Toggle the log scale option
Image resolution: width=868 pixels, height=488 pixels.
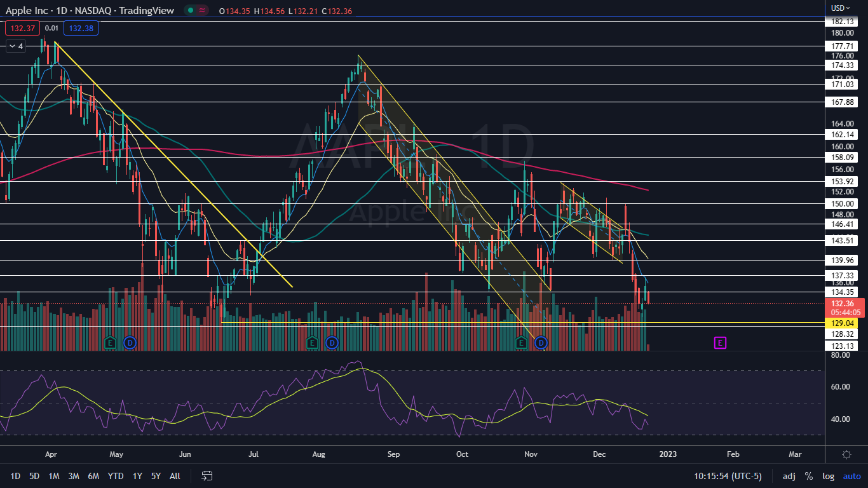coord(828,476)
